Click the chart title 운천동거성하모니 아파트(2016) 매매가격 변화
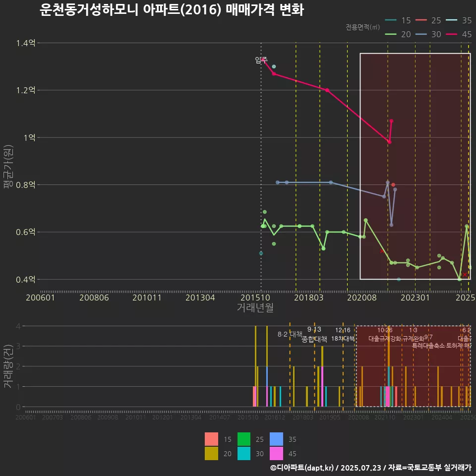The height and width of the screenshot is (476, 476). [x=172, y=10]
